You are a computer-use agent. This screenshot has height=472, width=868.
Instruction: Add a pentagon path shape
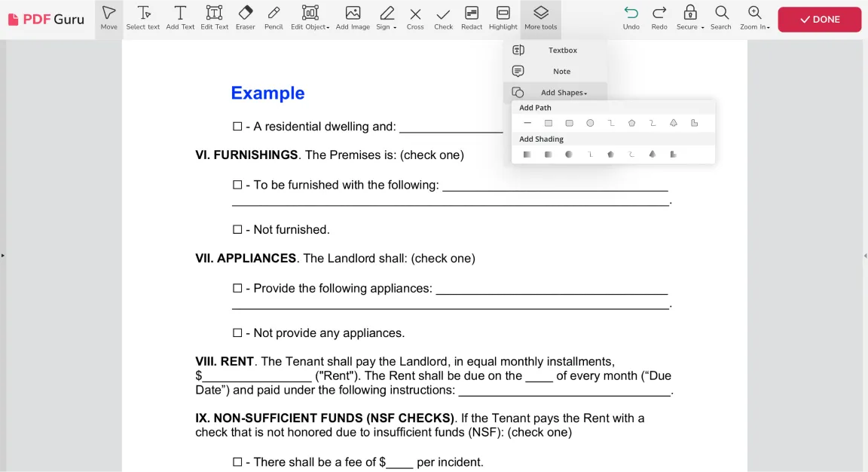point(631,123)
